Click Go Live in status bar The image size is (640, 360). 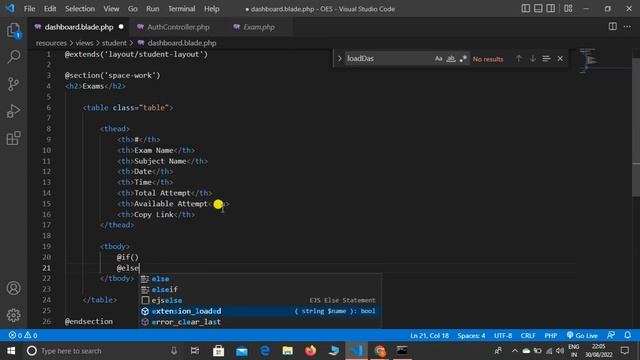pyautogui.click(x=582, y=335)
